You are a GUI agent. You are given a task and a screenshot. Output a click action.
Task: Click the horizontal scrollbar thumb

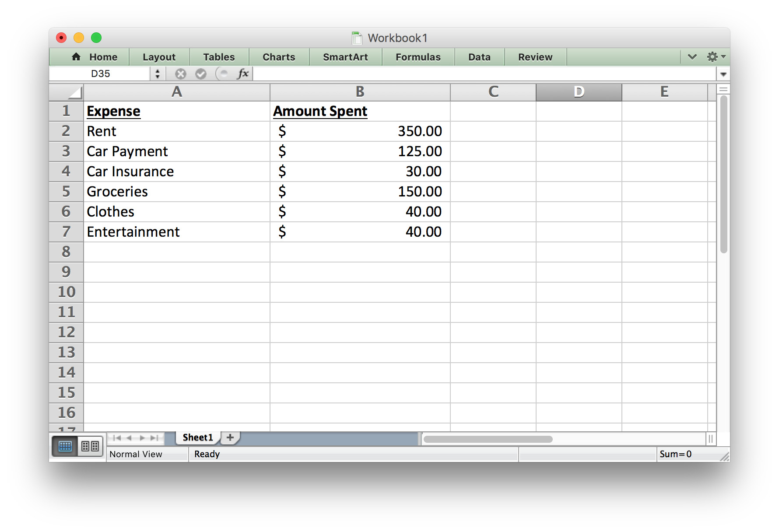[x=488, y=439]
